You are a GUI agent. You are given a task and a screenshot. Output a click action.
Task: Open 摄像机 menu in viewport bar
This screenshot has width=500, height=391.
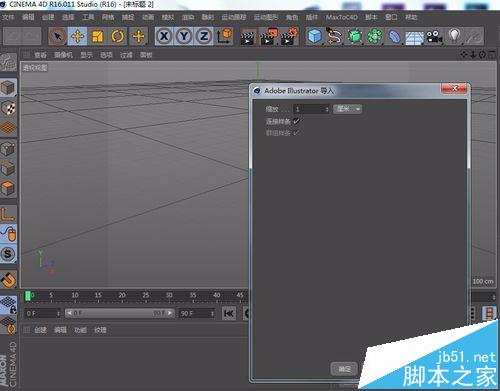tap(63, 55)
